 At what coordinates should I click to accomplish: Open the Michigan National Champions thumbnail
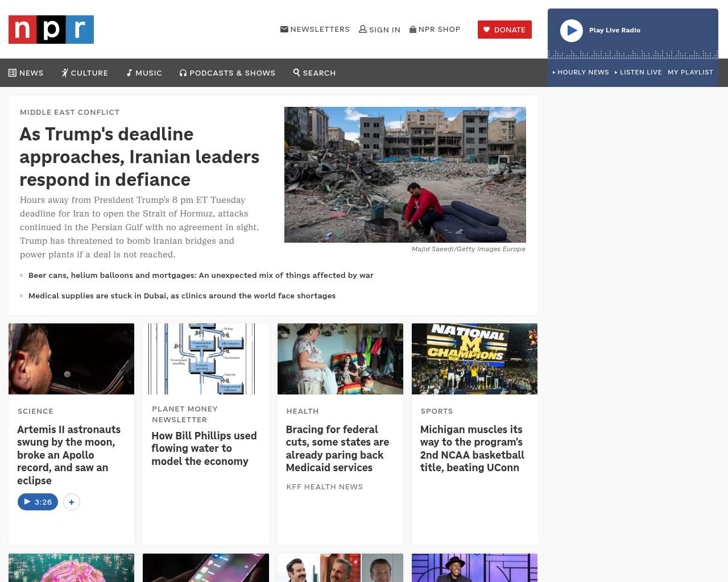coord(474,359)
